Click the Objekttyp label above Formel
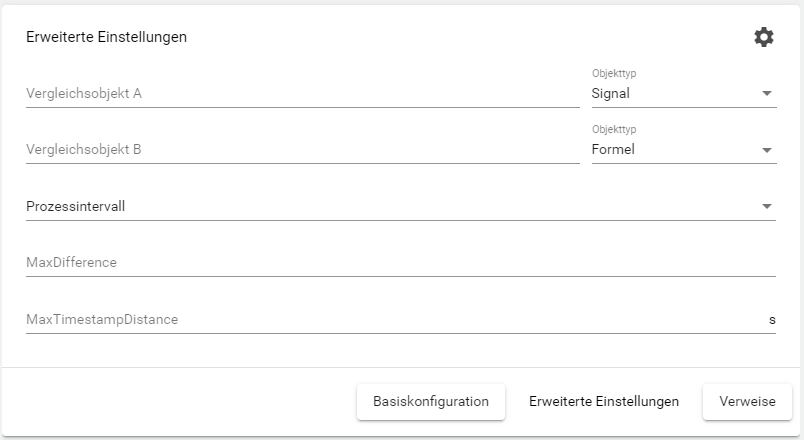Viewport: 804px width, 440px height. (x=614, y=129)
